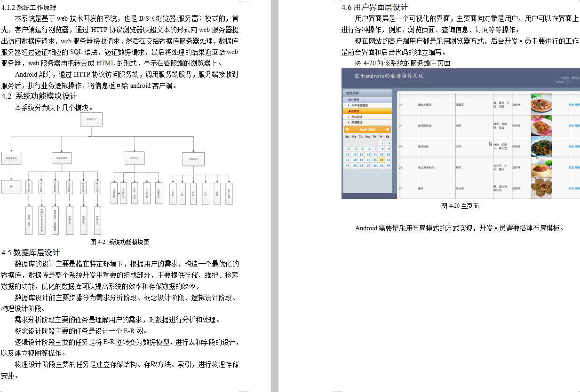Click 修改 link in recipe row 26
The height and width of the screenshot is (392, 580).
point(571,167)
